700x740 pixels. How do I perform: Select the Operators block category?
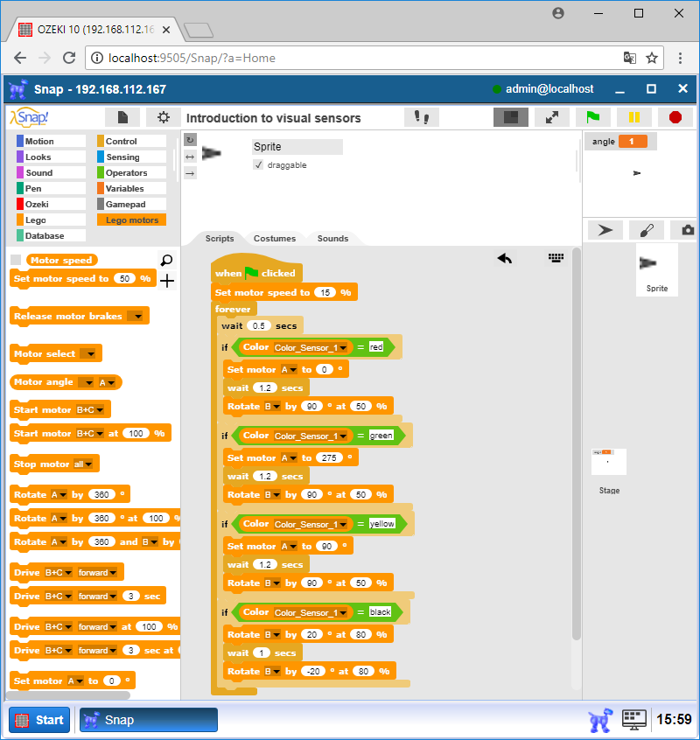tap(132, 172)
